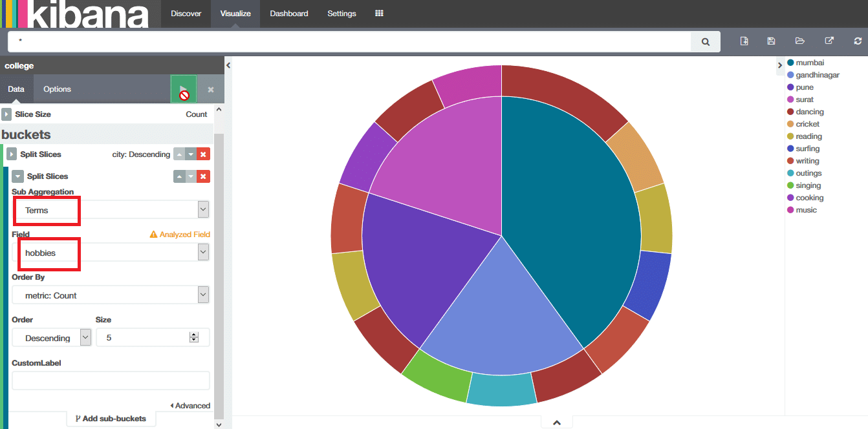868x429 pixels.
Task: Click the share visualization icon
Action: click(829, 41)
